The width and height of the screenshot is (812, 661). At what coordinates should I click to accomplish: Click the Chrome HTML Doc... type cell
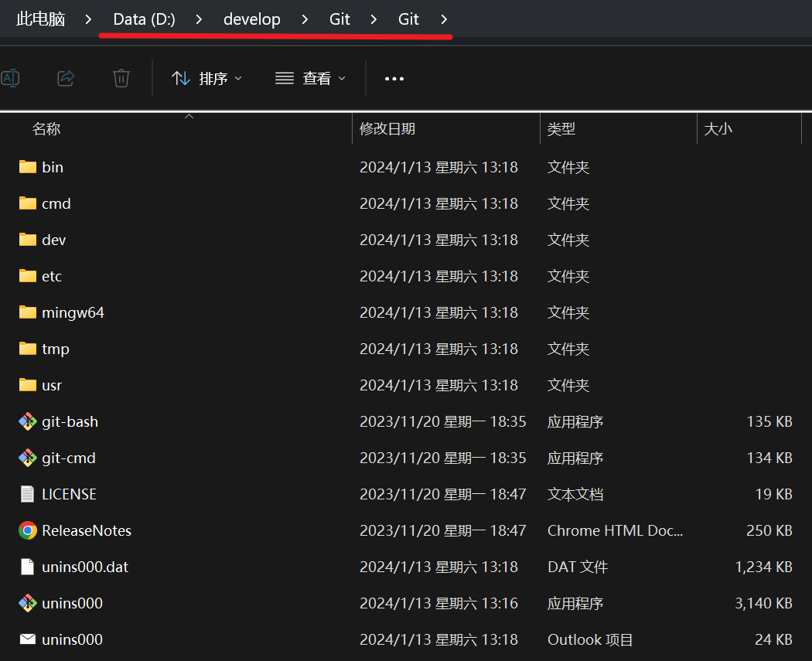point(616,530)
